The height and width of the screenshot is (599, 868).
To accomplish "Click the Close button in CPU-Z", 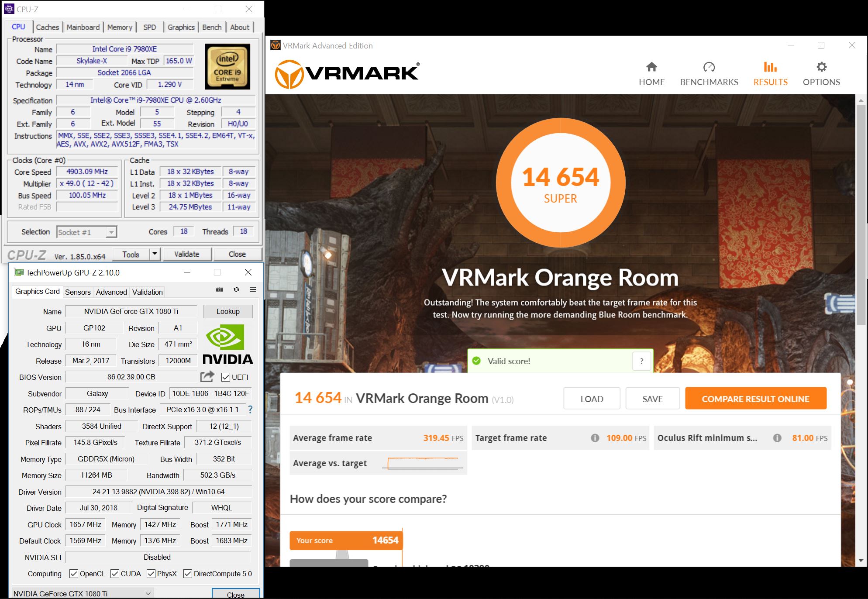I will coord(237,254).
